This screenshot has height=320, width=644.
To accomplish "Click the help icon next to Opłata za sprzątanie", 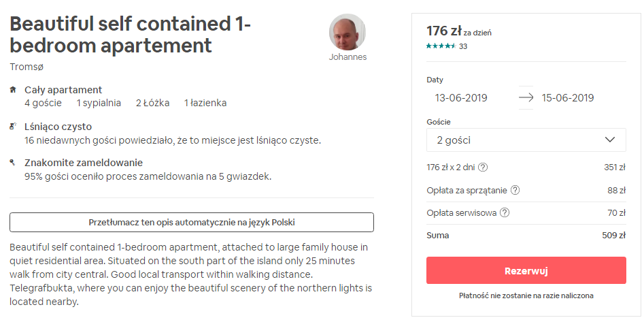I will [x=515, y=191].
